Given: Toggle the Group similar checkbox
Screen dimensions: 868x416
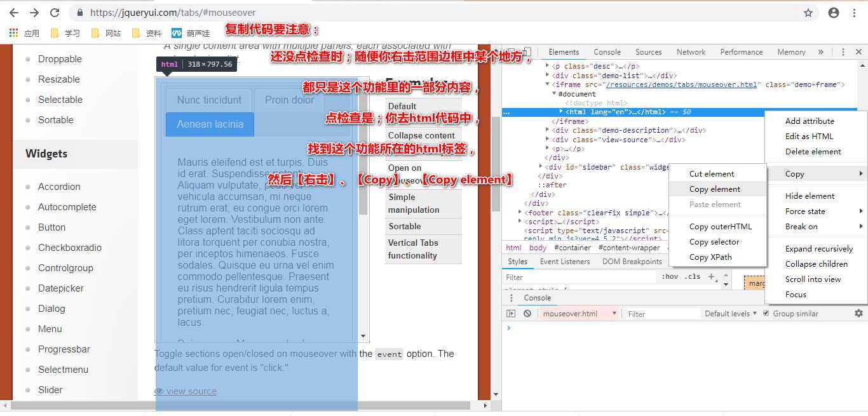Looking at the screenshot, I should (x=766, y=313).
